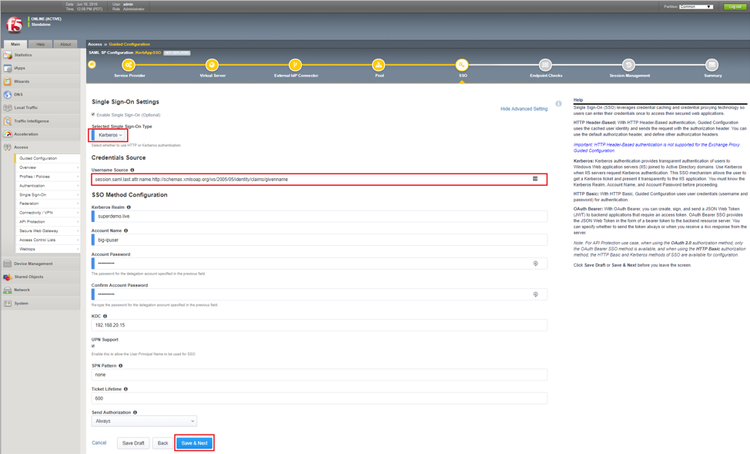This screenshot has width=750, height=454.
Task: Click the info icon next to KDC
Action: pos(105,316)
